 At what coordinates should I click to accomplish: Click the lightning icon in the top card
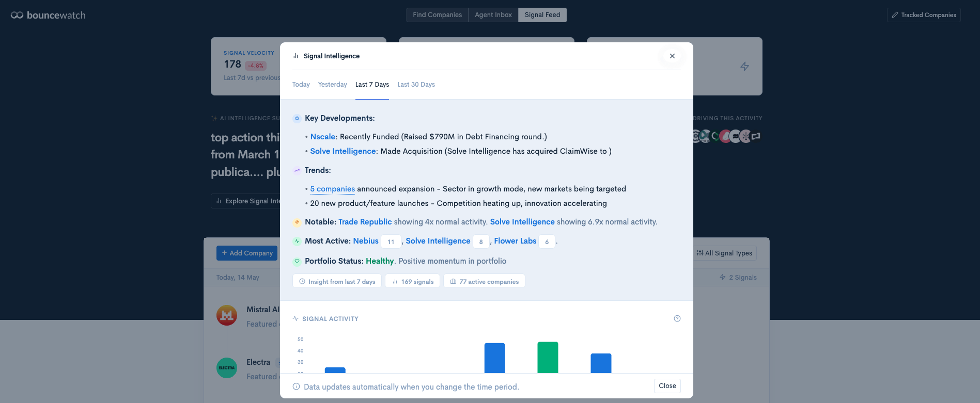[x=744, y=67]
